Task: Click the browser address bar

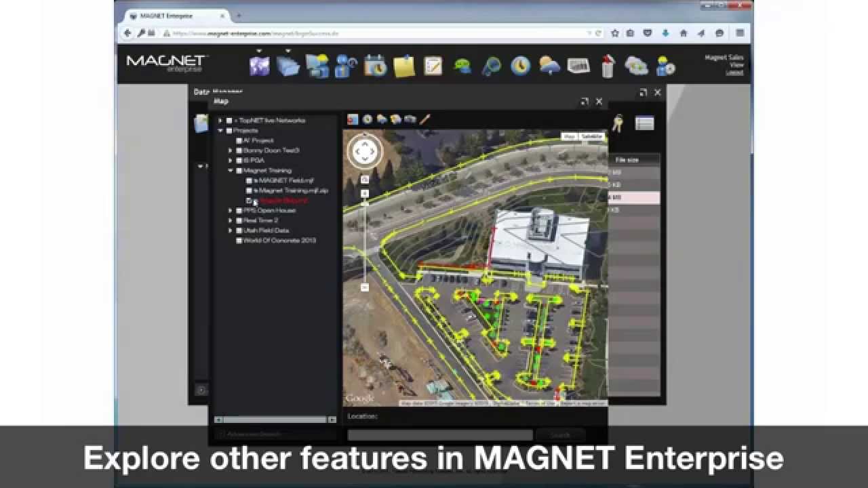Action: (x=380, y=33)
